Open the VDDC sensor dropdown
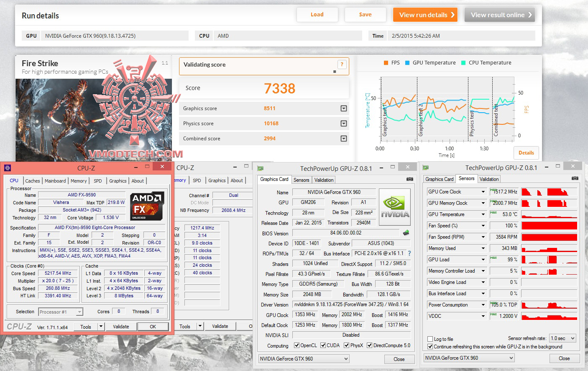Viewport: 588px width, 371px height. [483, 316]
